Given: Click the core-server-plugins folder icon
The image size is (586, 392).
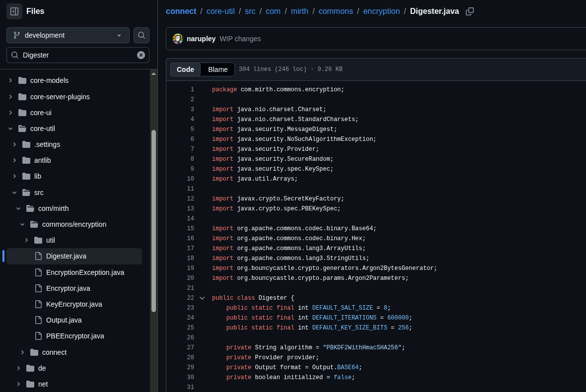Looking at the screenshot, I should pyautogui.click(x=22, y=97).
